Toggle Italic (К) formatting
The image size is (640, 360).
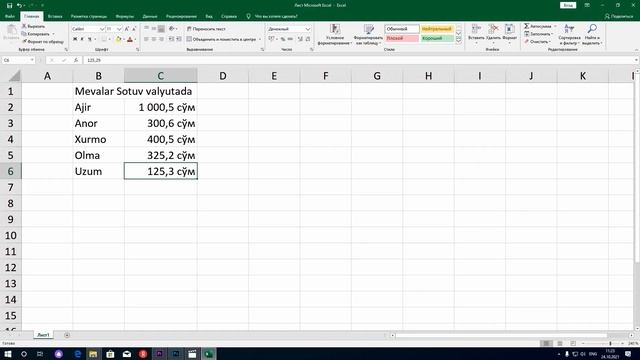point(82,39)
